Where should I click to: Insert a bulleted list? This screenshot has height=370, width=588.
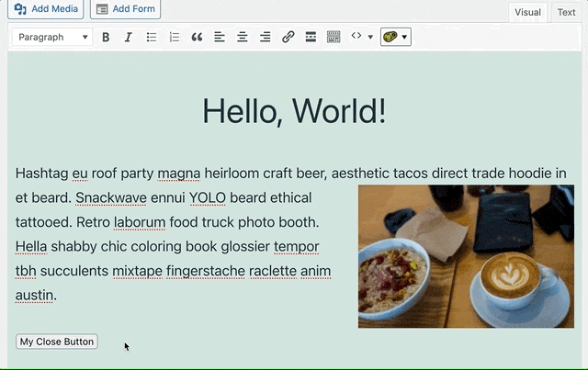pyautogui.click(x=151, y=37)
